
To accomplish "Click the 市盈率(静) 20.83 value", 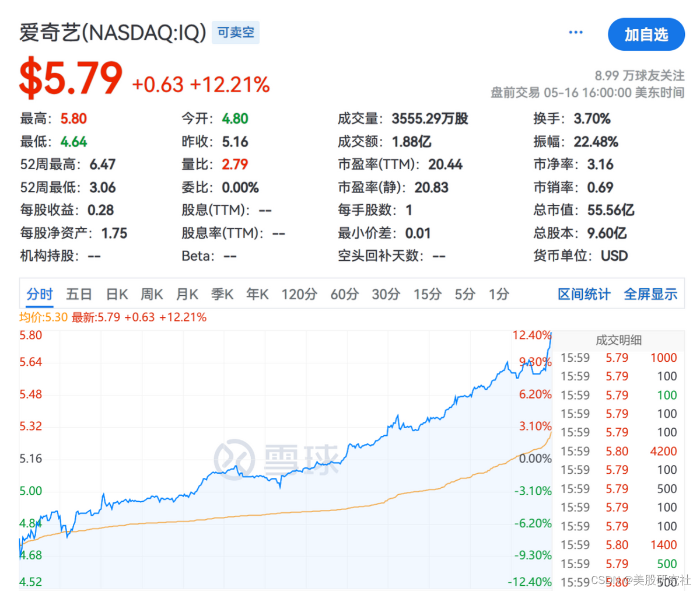I will pos(432,187).
